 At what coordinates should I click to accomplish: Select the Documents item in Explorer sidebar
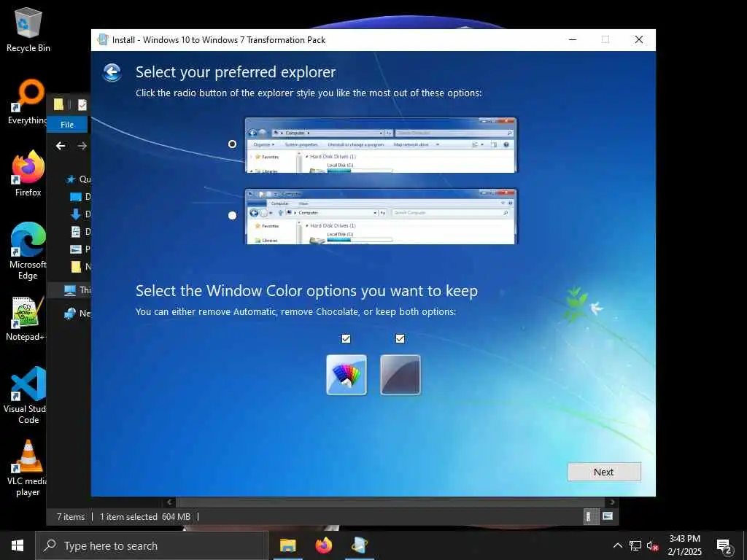pos(80,232)
